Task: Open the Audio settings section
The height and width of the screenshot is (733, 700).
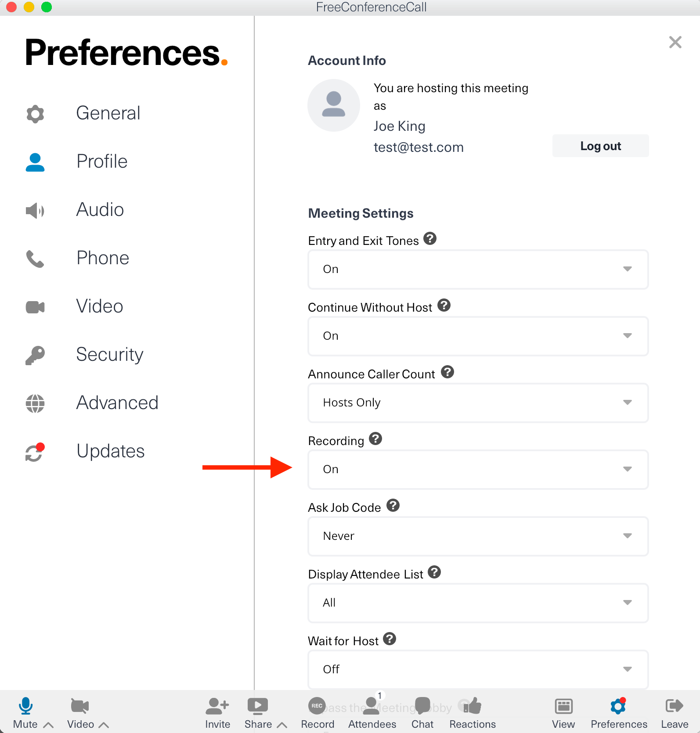Action: pyautogui.click(x=100, y=210)
